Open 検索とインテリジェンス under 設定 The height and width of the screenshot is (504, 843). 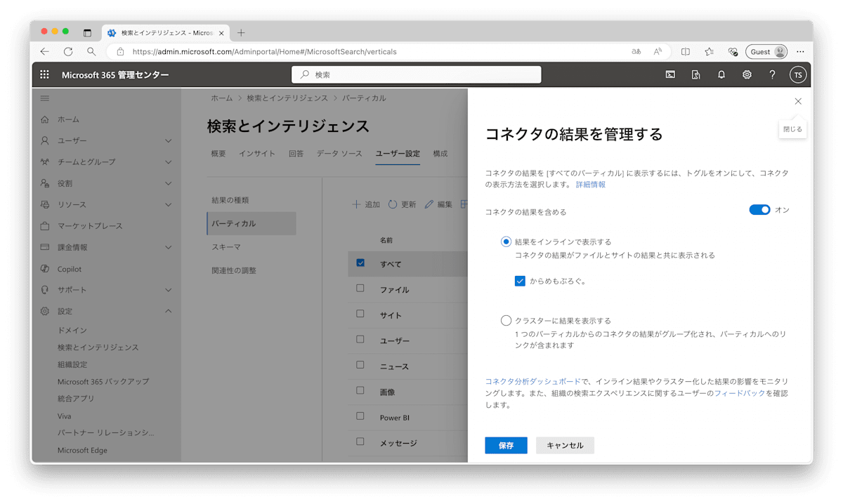[x=98, y=347]
